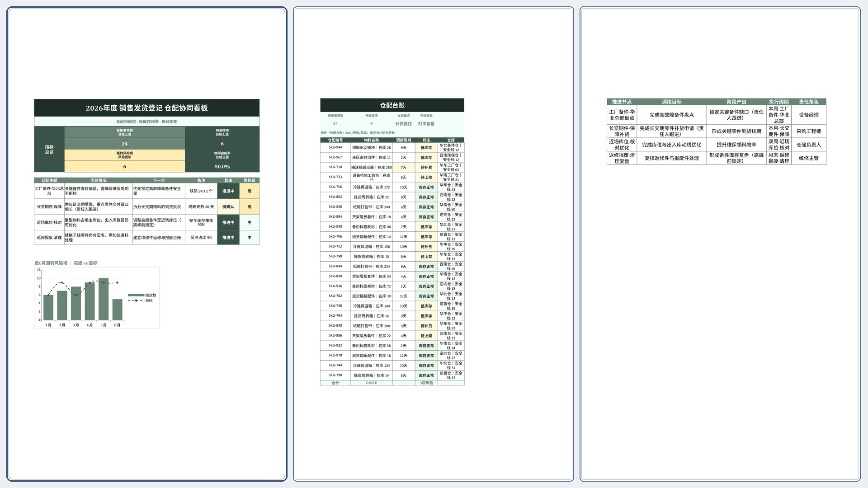Click the 9项风险 total cell
Image resolution: width=868 pixels, height=488 pixels.
(x=426, y=383)
